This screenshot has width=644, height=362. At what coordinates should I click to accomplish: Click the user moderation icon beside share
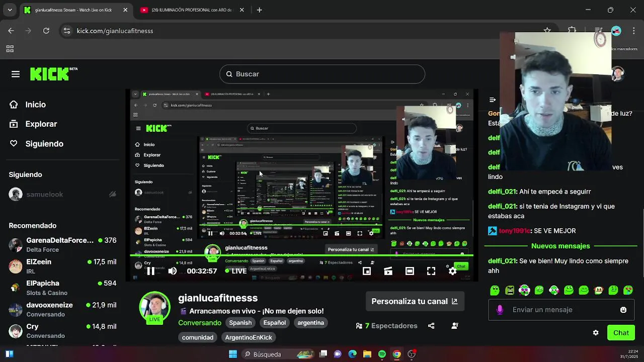click(455, 326)
